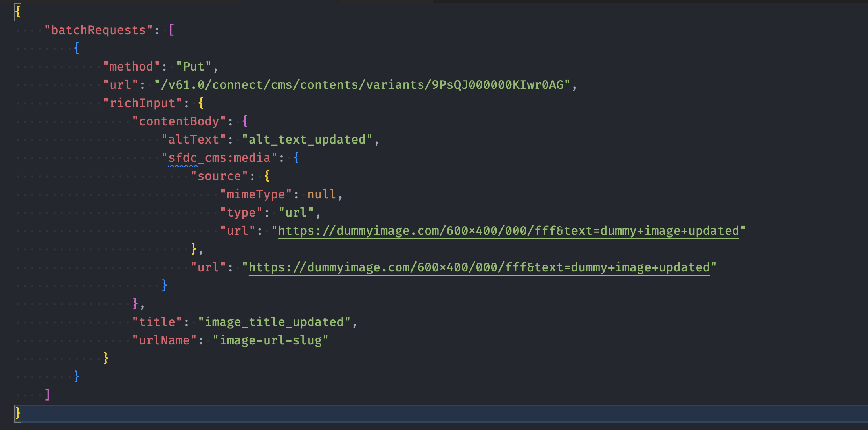Click the /v61.0/connect/cms/contents variants URL string
This screenshot has height=430, width=868.
(x=362, y=85)
